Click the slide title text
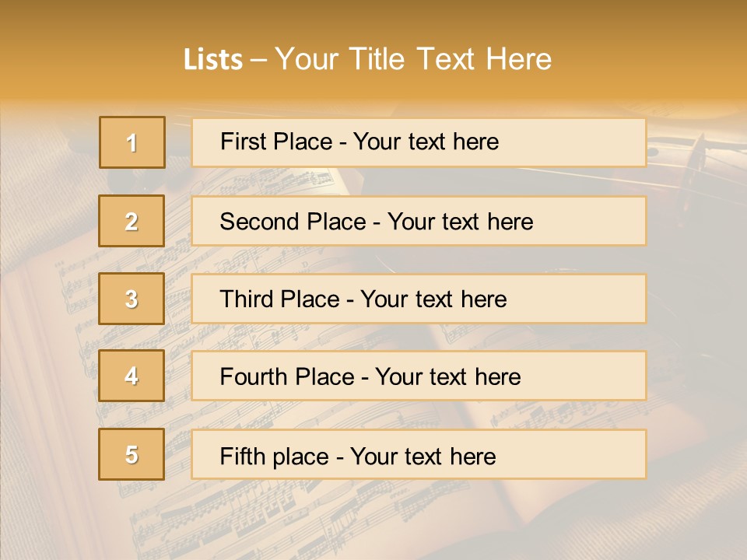 [367, 59]
